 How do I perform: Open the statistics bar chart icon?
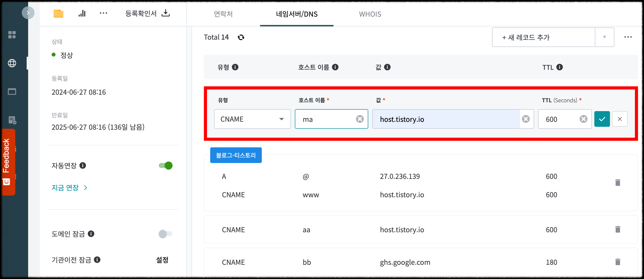[x=82, y=14]
